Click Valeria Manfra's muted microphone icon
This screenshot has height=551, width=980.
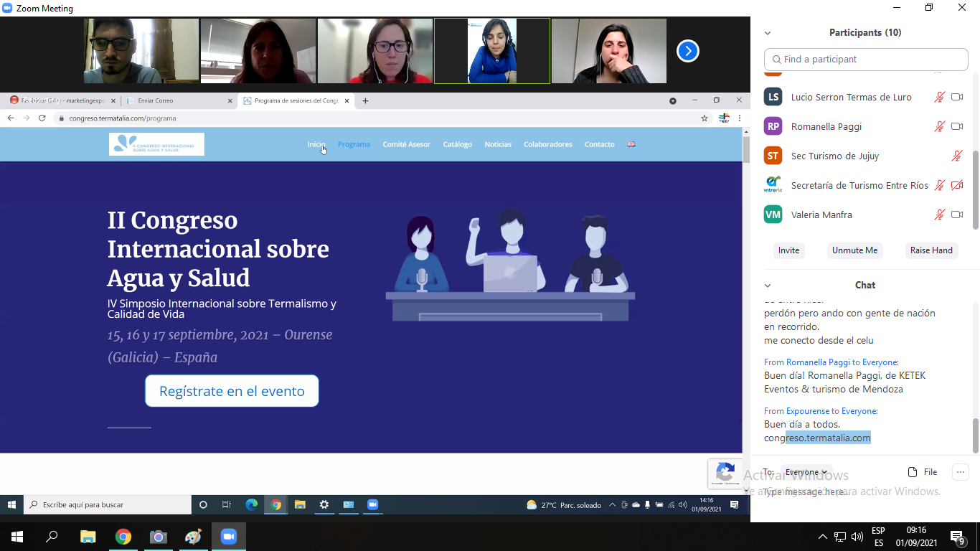coord(939,215)
